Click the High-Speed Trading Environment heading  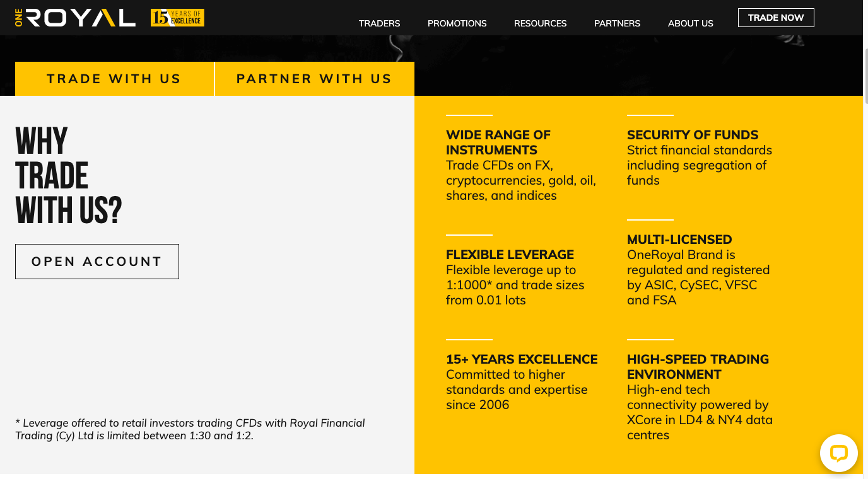(x=698, y=367)
